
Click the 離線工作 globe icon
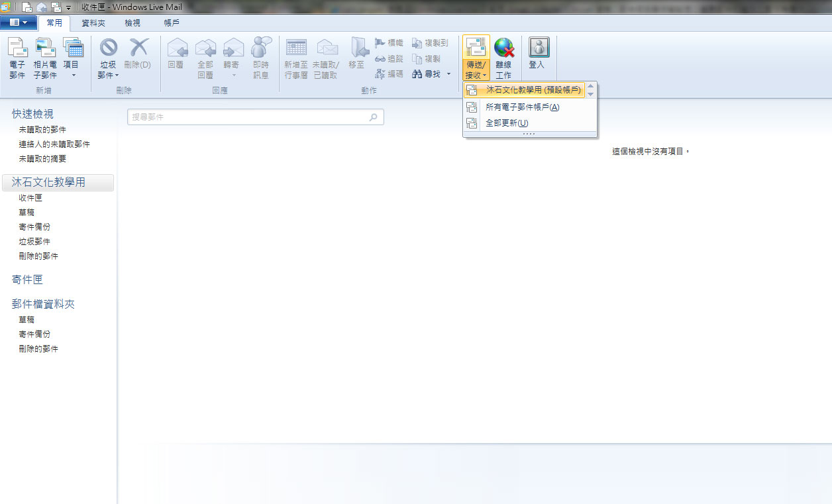(503, 48)
